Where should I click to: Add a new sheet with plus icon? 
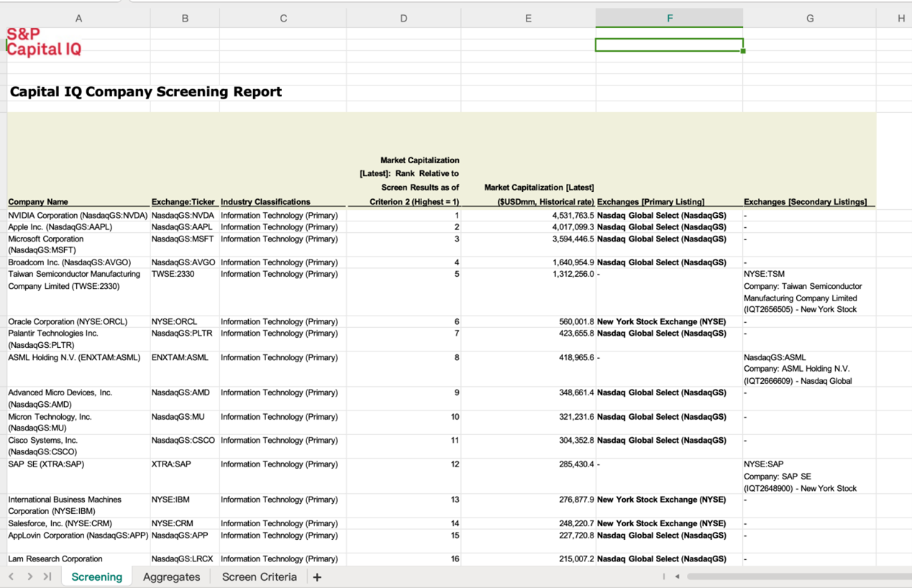coord(317,577)
